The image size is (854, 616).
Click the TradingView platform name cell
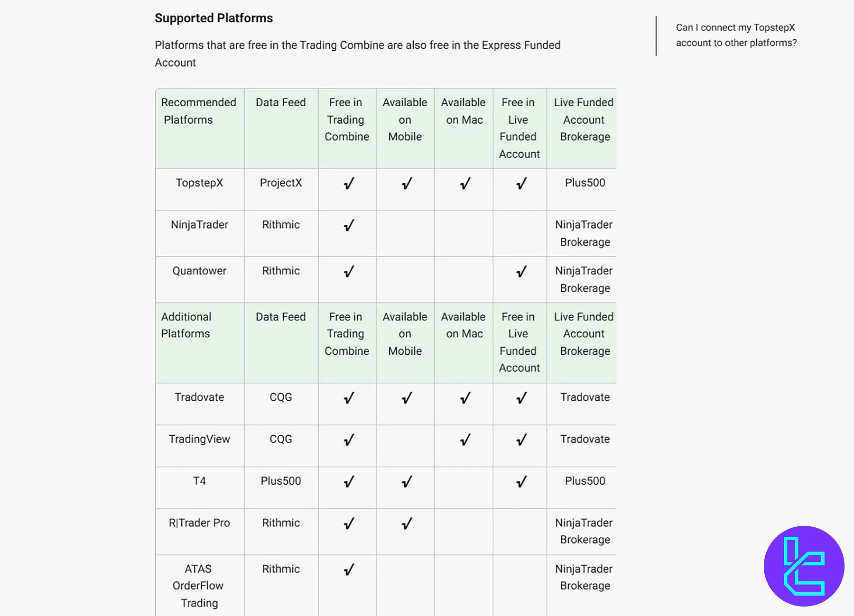(199, 439)
